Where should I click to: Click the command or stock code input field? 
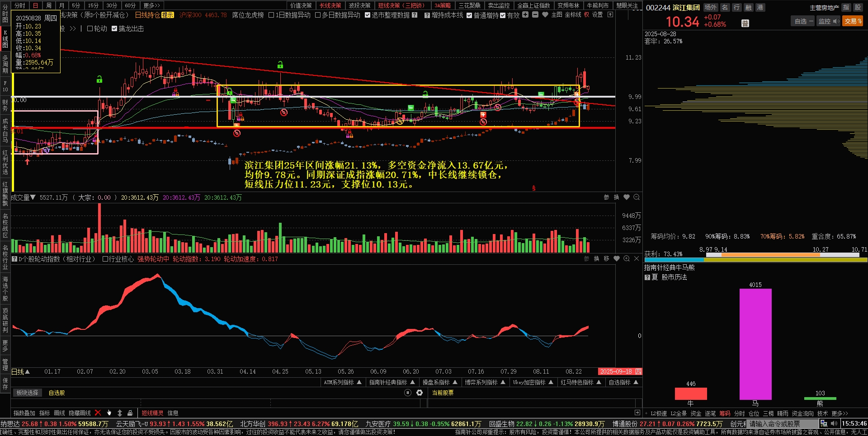point(782,424)
